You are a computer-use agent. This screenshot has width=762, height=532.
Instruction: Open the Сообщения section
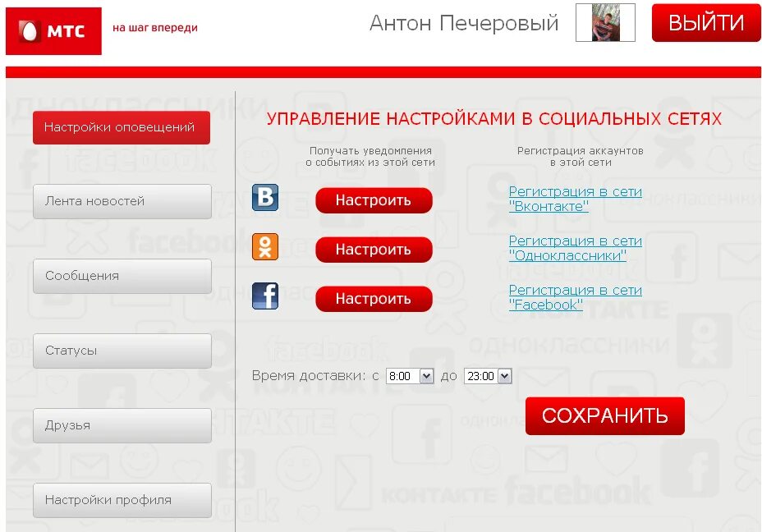point(122,275)
